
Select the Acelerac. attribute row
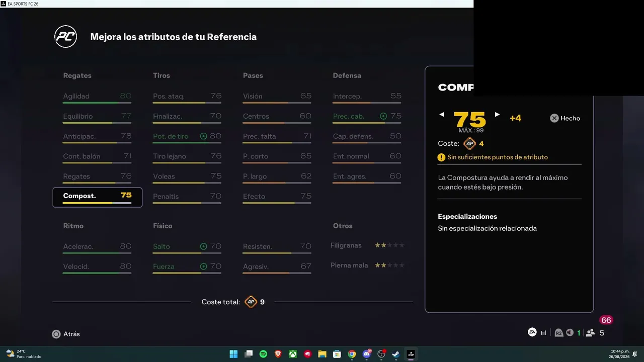97,247
